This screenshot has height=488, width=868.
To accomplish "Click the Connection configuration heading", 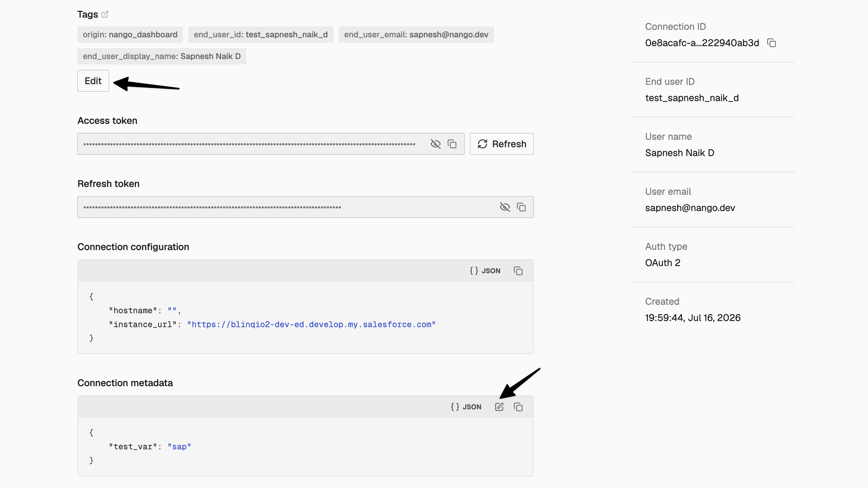I will click(133, 247).
